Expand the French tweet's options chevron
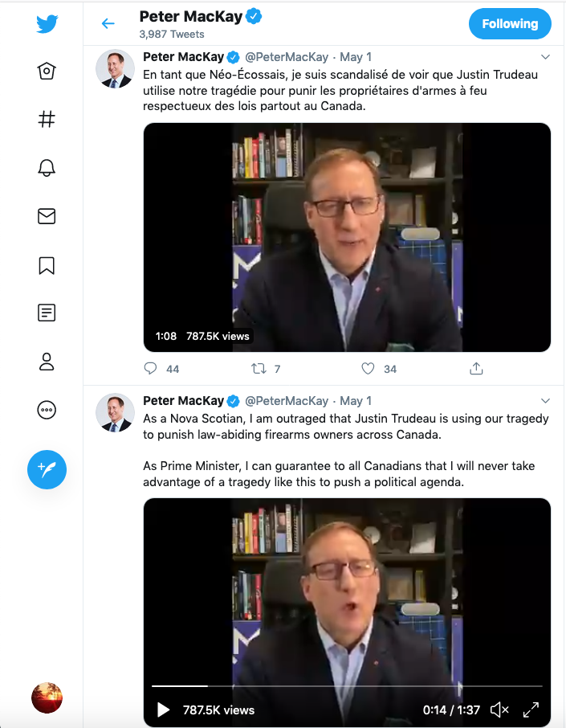 (x=545, y=57)
